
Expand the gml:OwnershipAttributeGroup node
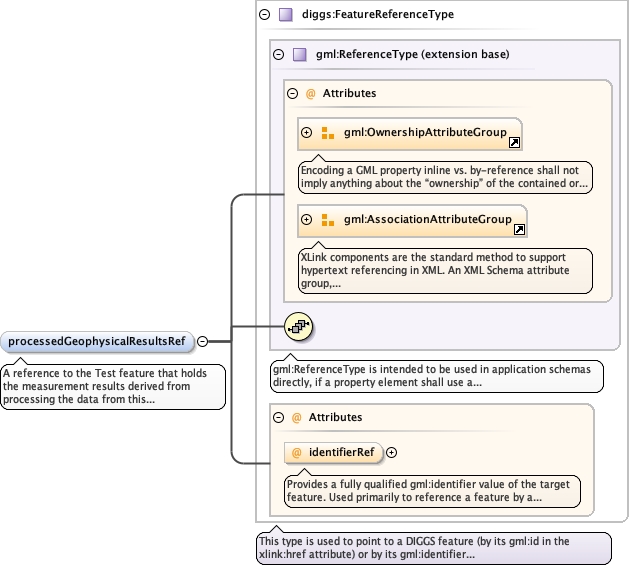[307, 133]
